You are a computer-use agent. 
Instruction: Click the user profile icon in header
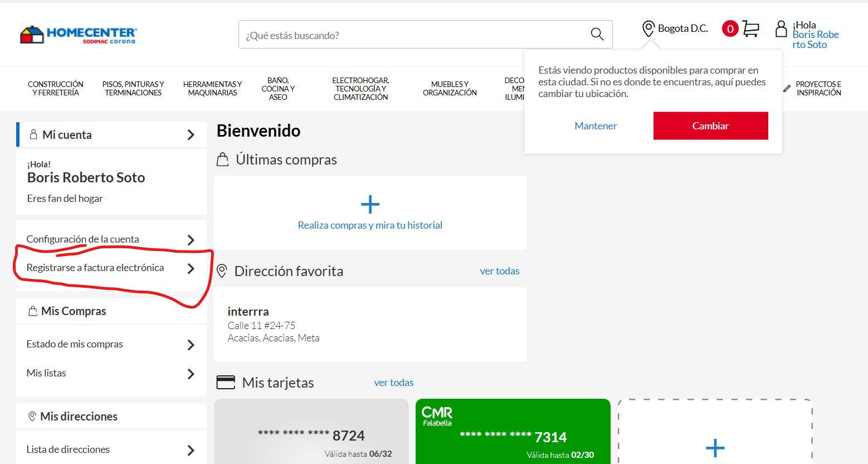tap(781, 29)
